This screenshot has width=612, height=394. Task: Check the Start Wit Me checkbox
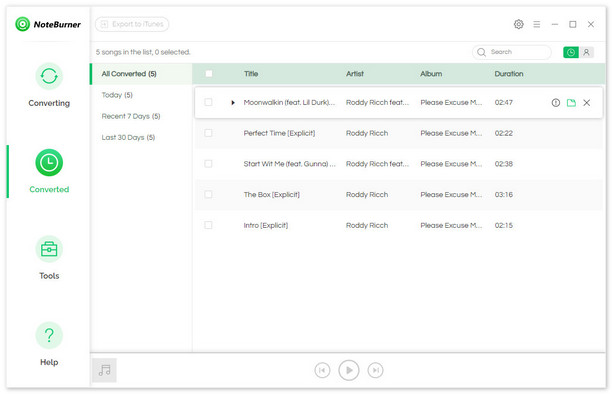(208, 164)
